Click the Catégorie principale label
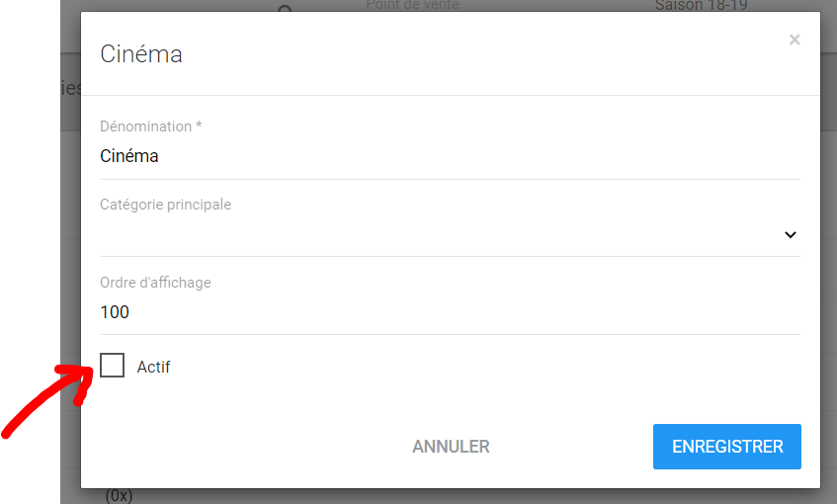837x504 pixels. click(165, 205)
